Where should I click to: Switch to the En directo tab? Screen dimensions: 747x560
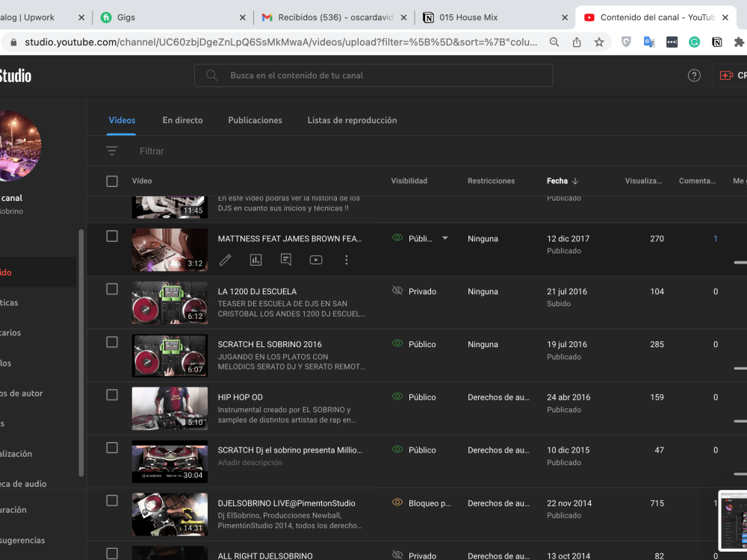tap(182, 120)
